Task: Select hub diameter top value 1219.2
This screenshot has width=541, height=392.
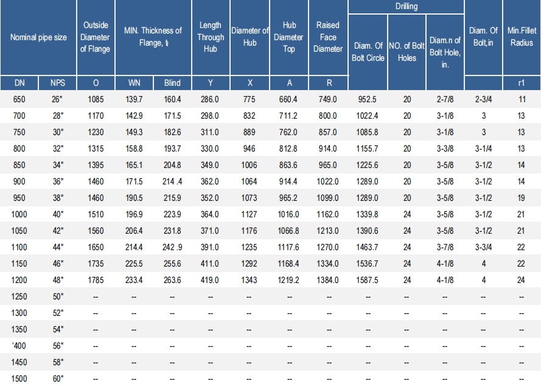Action: click(289, 279)
